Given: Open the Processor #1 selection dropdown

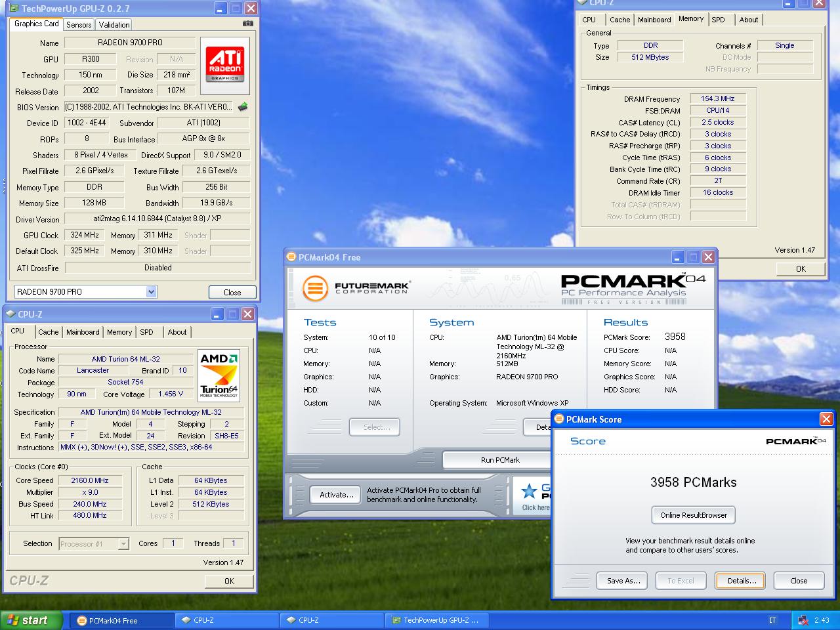Looking at the screenshot, I should tap(123, 543).
